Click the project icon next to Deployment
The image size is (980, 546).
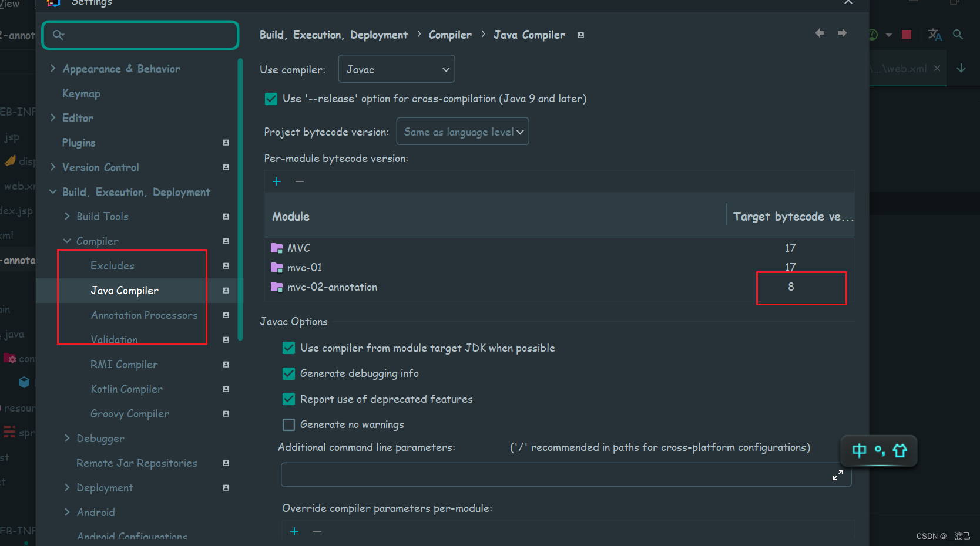(226, 488)
